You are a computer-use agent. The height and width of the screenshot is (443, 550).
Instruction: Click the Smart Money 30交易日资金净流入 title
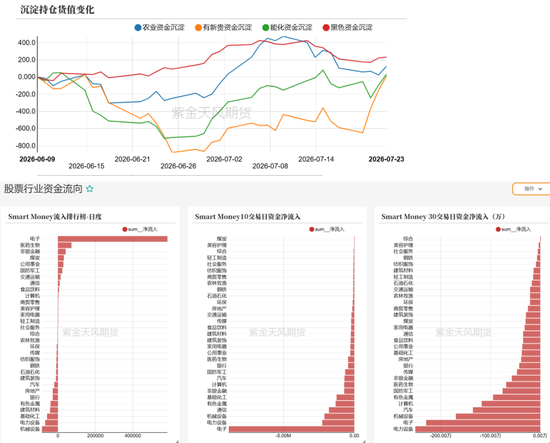pos(443,217)
